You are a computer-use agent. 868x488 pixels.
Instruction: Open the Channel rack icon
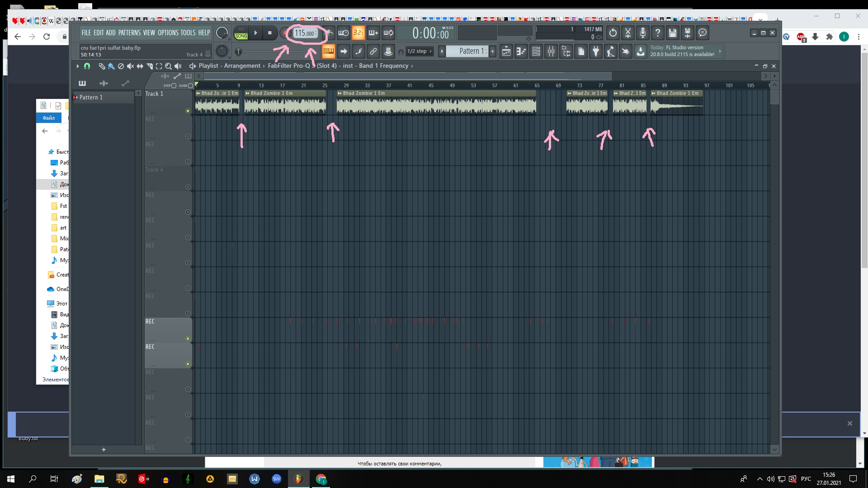coord(536,52)
